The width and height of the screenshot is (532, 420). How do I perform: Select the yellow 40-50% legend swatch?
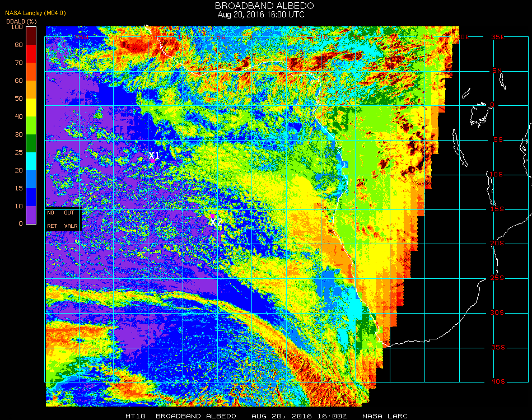31,108
